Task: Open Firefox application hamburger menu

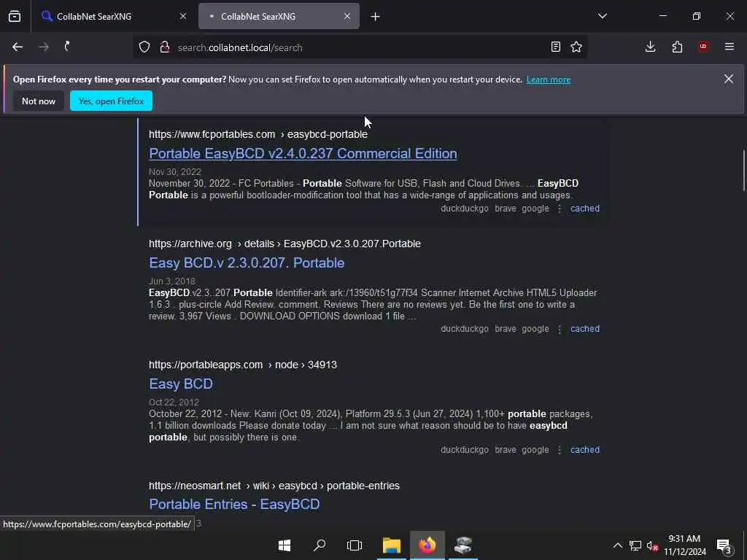Action: (729, 47)
